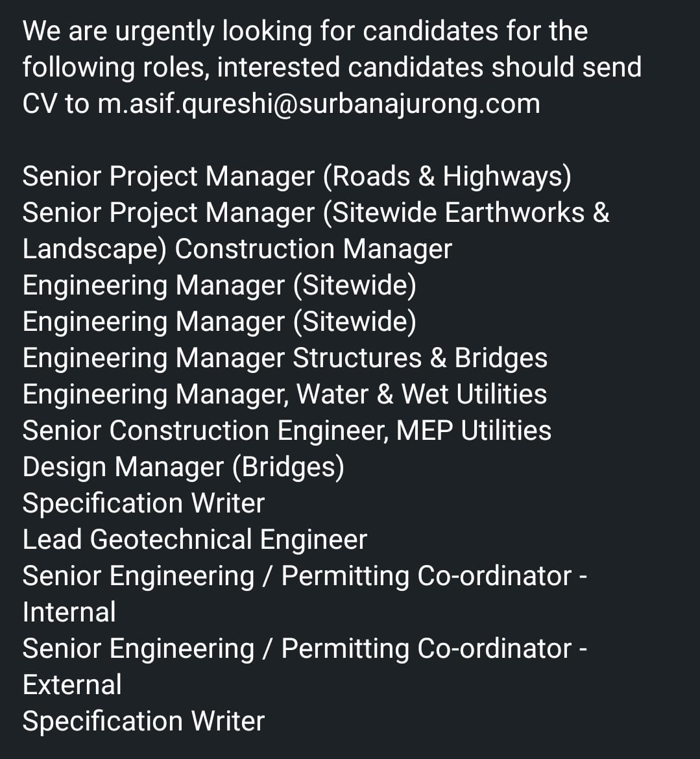Viewport: 700px width, 759px height.
Task: Click the Lead Geotechnical Engineer line
Action: [x=195, y=540]
